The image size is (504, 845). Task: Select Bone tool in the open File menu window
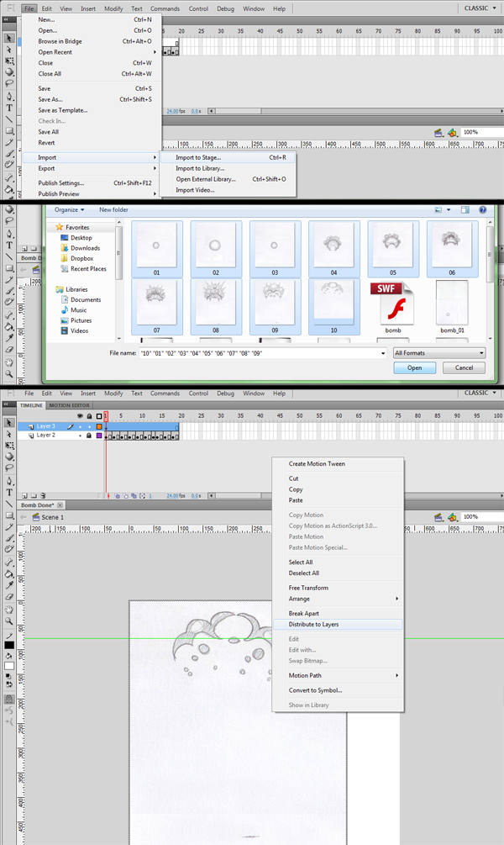9,177
